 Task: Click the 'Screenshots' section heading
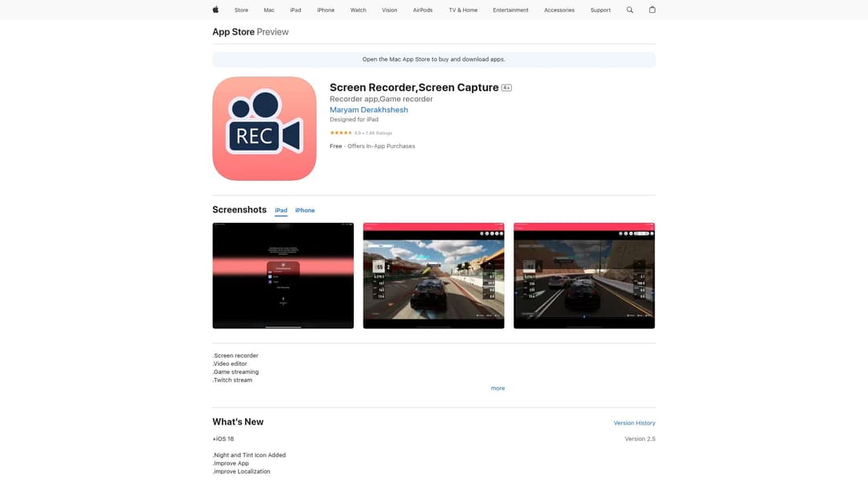[240, 210]
